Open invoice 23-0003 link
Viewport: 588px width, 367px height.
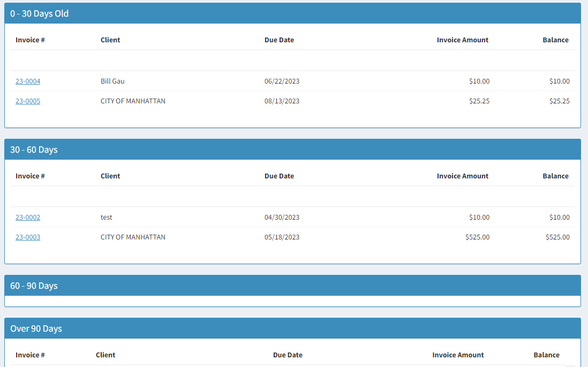(x=28, y=237)
